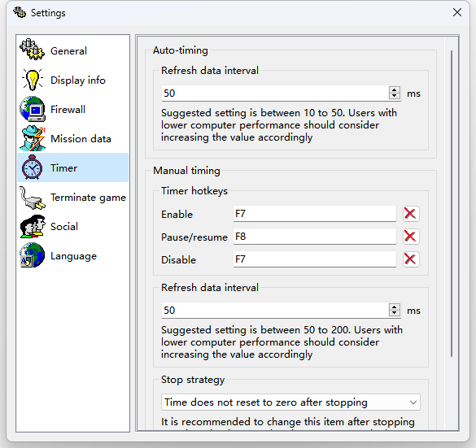Click the Social people icon
476x448 pixels.
tap(33, 226)
